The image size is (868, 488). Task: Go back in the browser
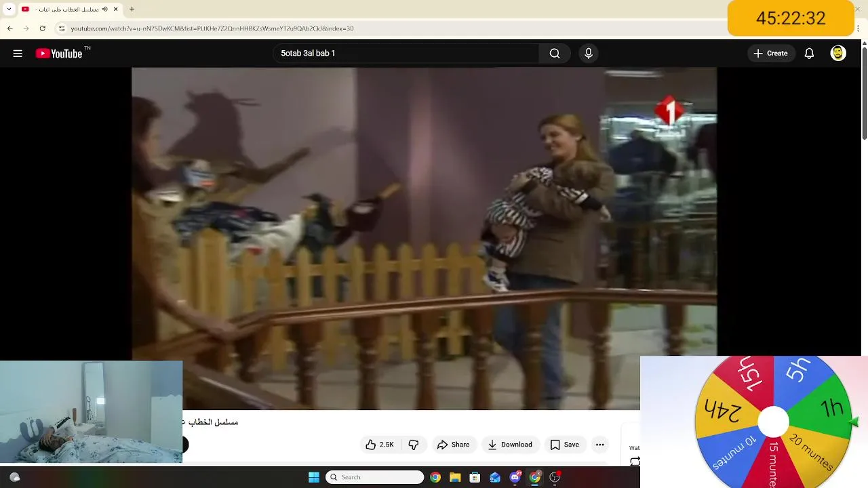(x=10, y=28)
